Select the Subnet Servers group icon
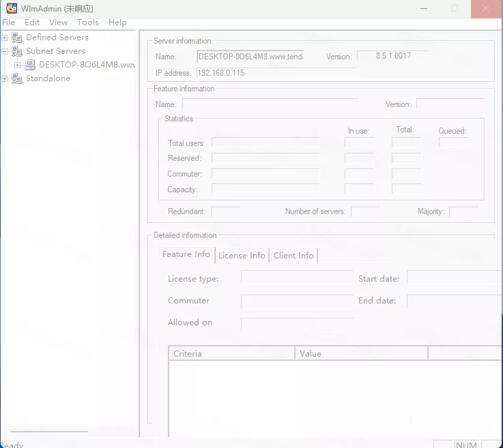 [17, 51]
